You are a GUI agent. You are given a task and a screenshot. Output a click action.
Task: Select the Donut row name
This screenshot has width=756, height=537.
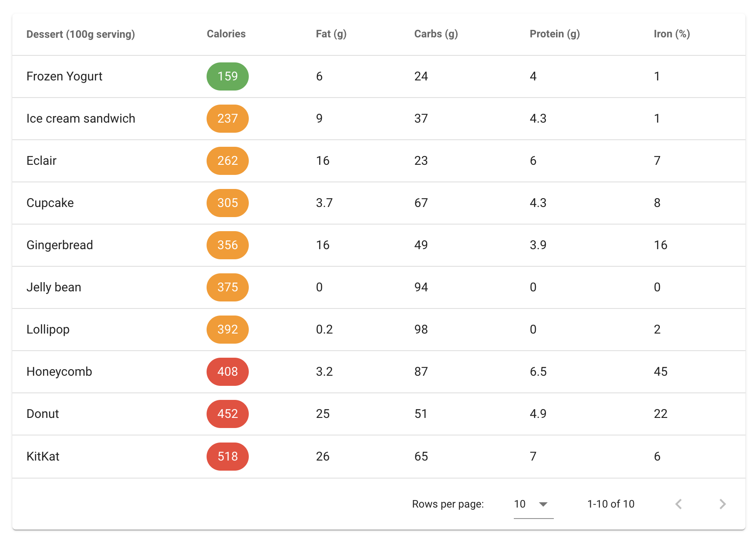click(43, 414)
